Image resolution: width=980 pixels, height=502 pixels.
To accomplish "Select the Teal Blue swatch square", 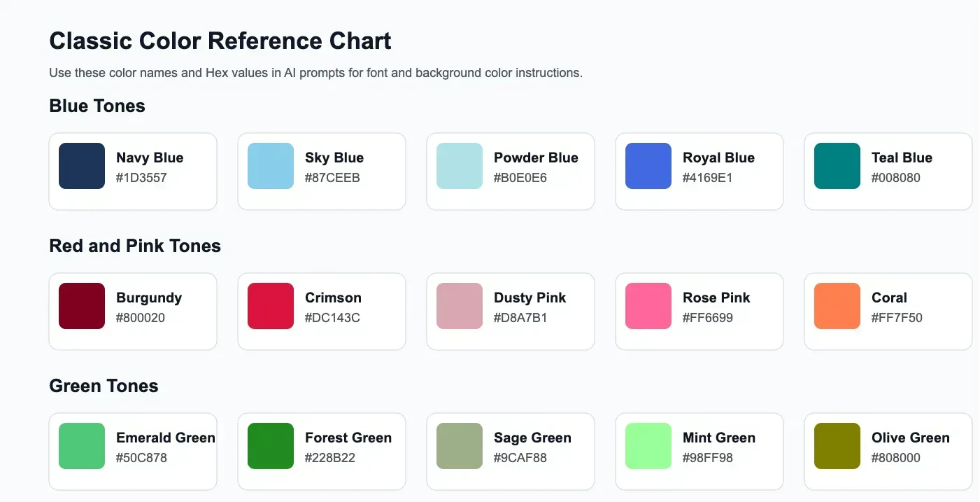I will click(x=837, y=166).
